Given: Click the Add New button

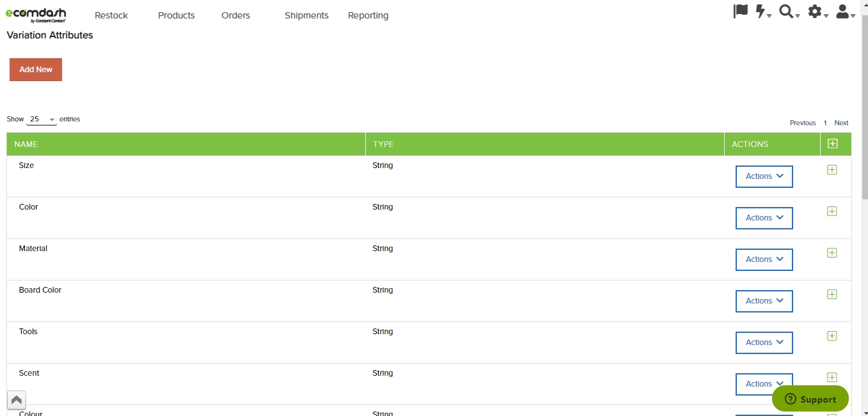Looking at the screenshot, I should (36, 70).
